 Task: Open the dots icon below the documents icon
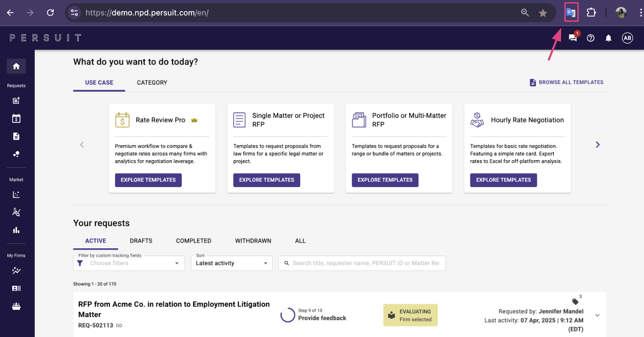coord(16,154)
